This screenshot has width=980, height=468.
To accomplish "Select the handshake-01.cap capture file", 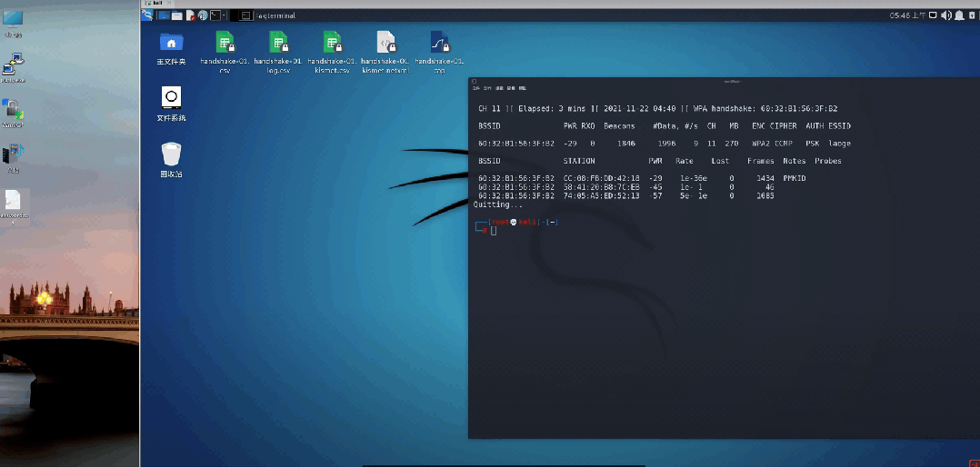I will pos(439,53).
